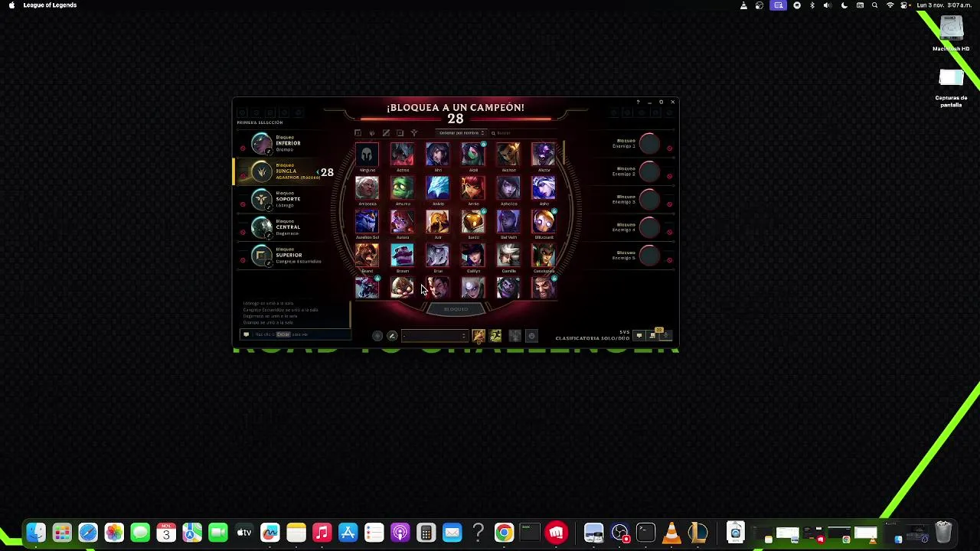This screenshot has height=551, width=980.
Task: Select the Aurora champion portrait
Action: tap(402, 222)
